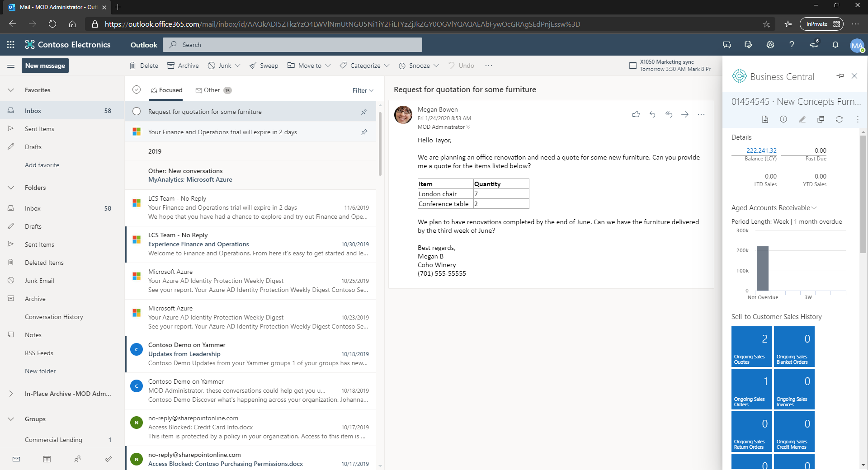The width and height of the screenshot is (868, 470).
Task: Switch to Calendar view at bottom
Action: (47, 459)
